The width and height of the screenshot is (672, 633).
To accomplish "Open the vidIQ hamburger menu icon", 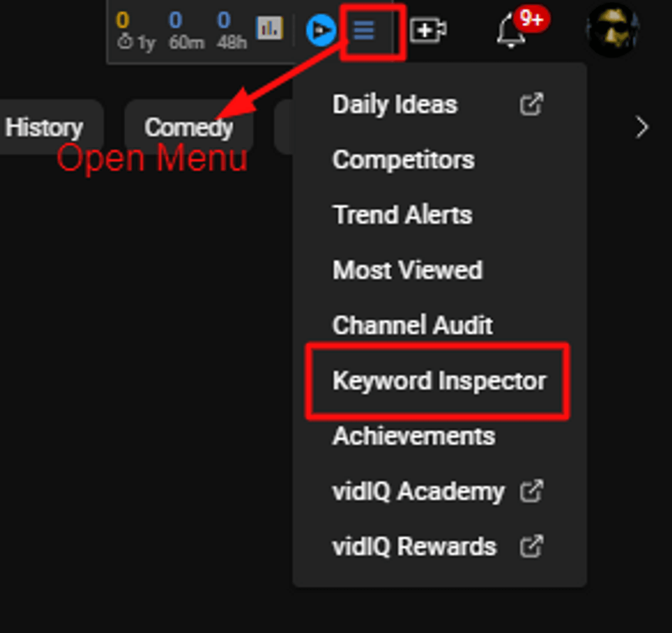I will tap(364, 31).
